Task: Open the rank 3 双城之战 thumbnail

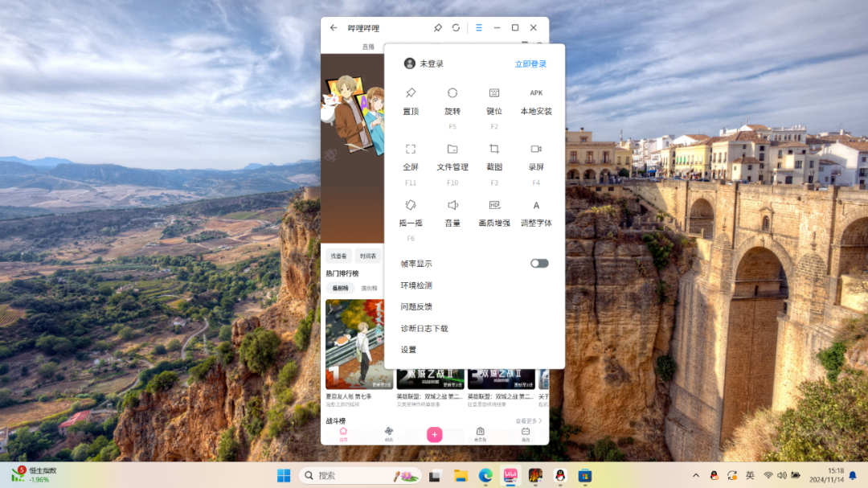Action: (501, 379)
